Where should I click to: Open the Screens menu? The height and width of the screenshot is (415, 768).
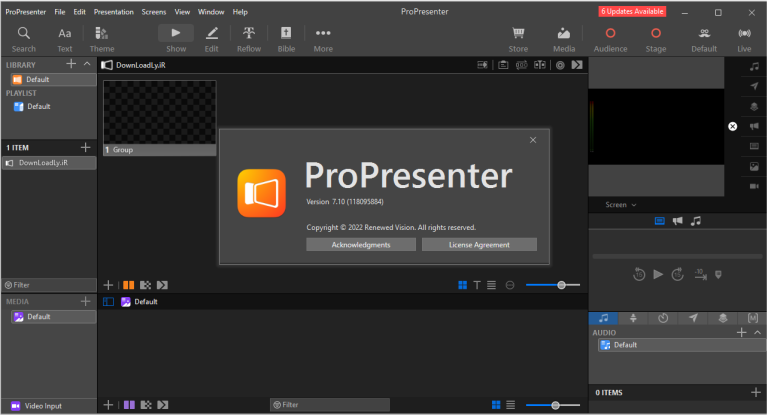point(154,12)
